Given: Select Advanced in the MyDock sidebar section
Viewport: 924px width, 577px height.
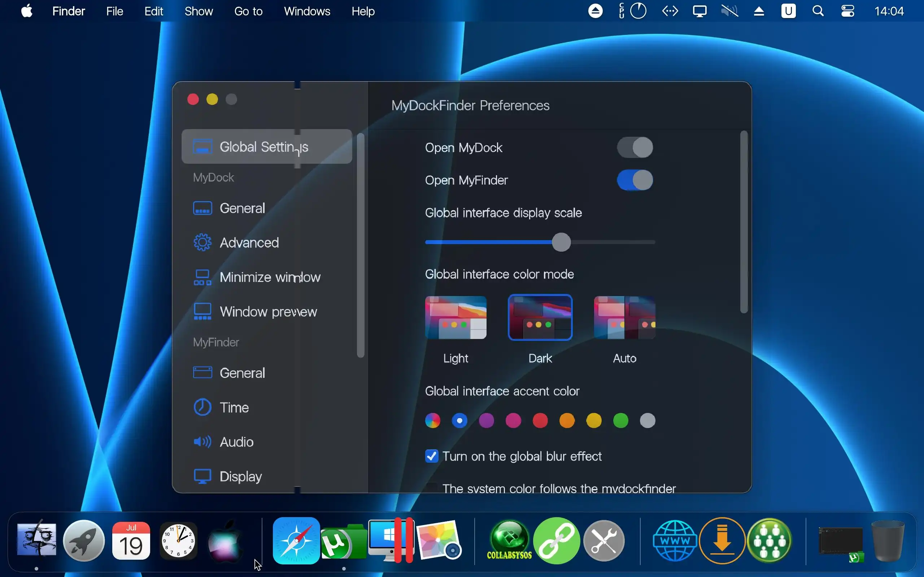Looking at the screenshot, I should point(249,243).
